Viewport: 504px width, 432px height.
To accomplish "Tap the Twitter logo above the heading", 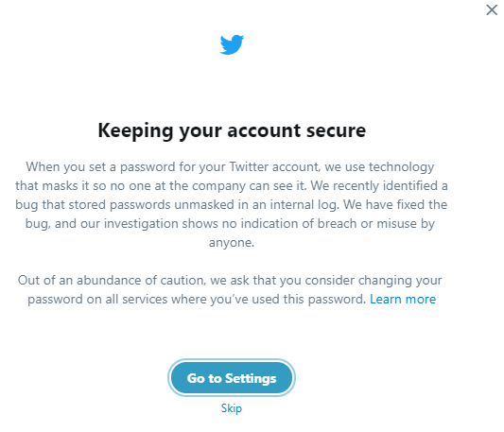I will point(232,44).
